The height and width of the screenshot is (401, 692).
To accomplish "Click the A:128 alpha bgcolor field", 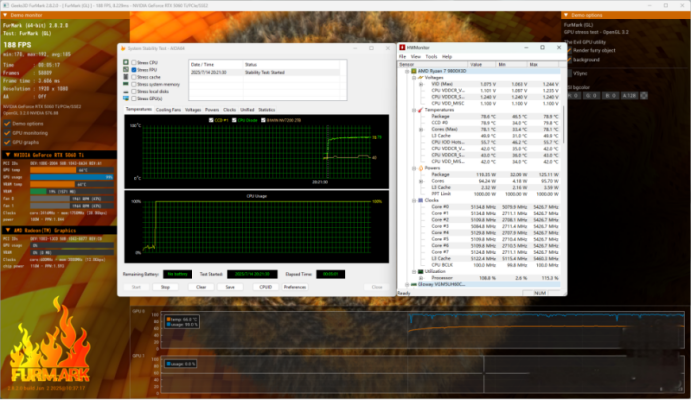I will point(630,95).
